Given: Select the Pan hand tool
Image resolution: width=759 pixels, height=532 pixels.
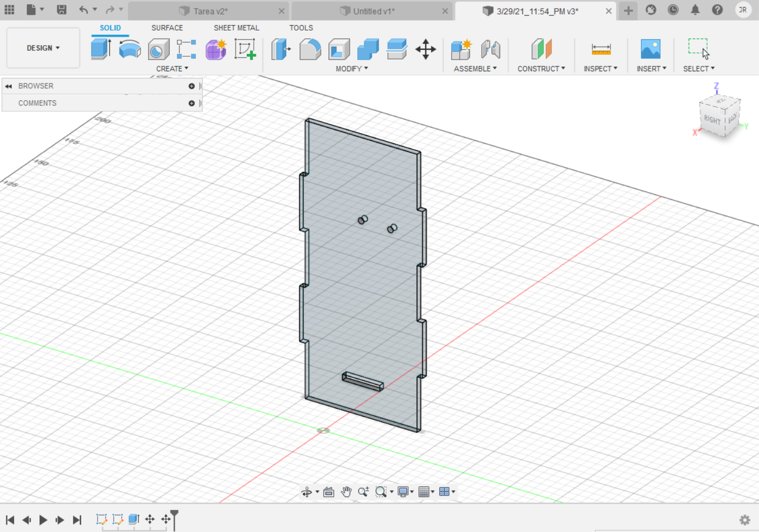Looking at the screenshot, I should (x=346, y=492).
